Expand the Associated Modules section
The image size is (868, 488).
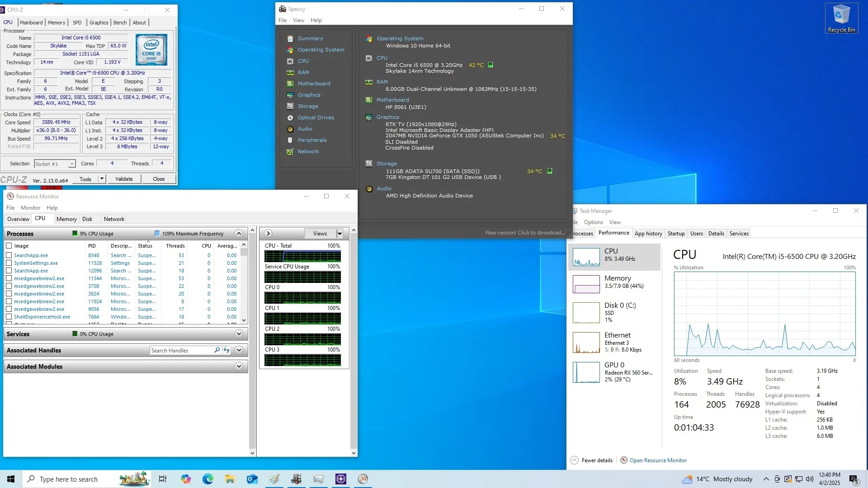(239, 366)
